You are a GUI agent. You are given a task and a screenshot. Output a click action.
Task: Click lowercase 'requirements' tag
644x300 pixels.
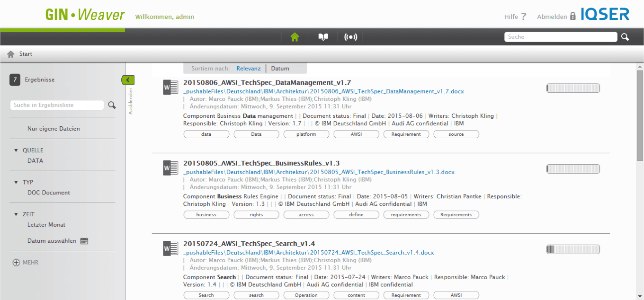coord(406,215)
